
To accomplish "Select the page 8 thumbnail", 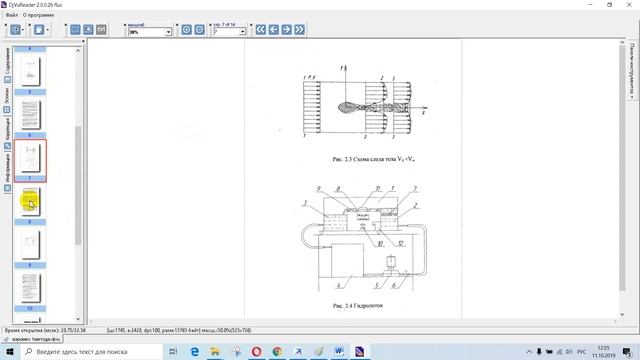I will [x=30, y=202].
